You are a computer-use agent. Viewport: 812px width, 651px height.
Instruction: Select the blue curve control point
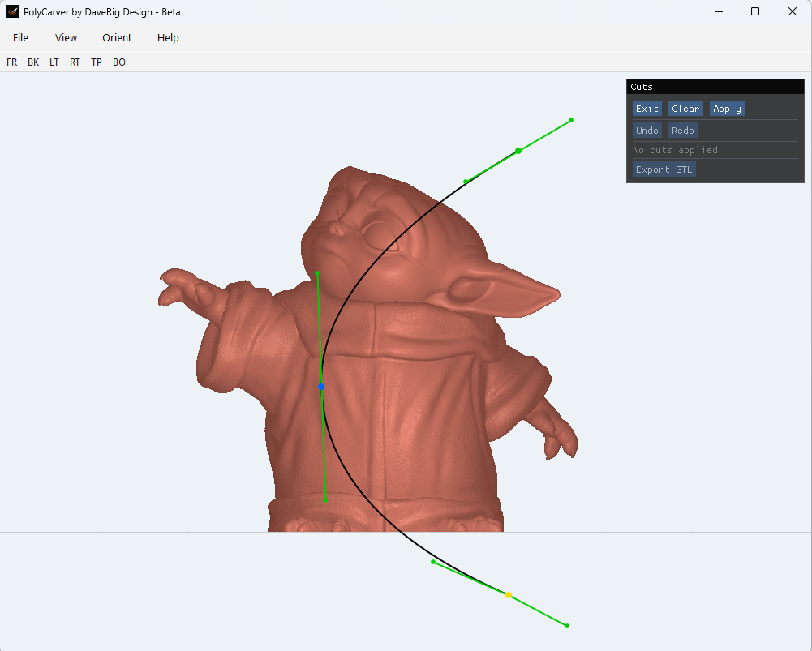pyautogui.click(x=321, y=387)
